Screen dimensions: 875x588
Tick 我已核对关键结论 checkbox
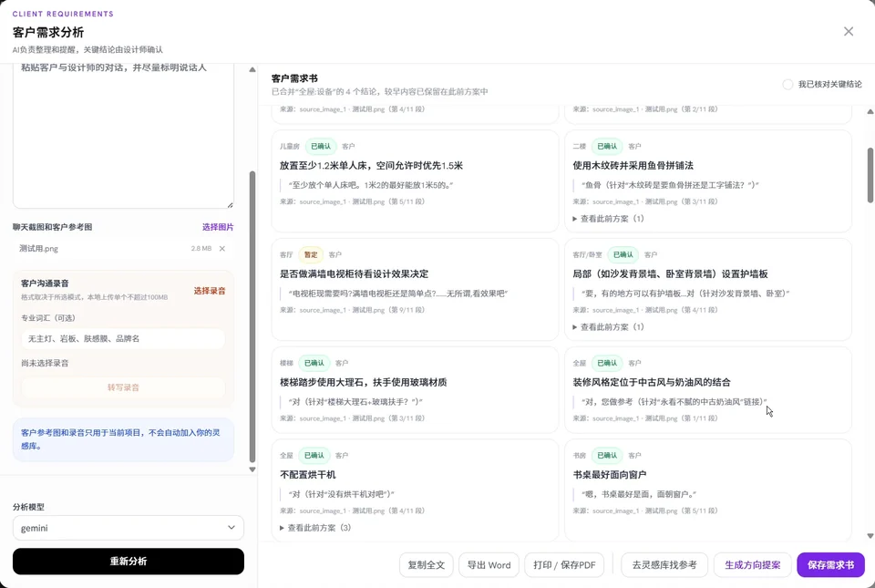[787, 84]
